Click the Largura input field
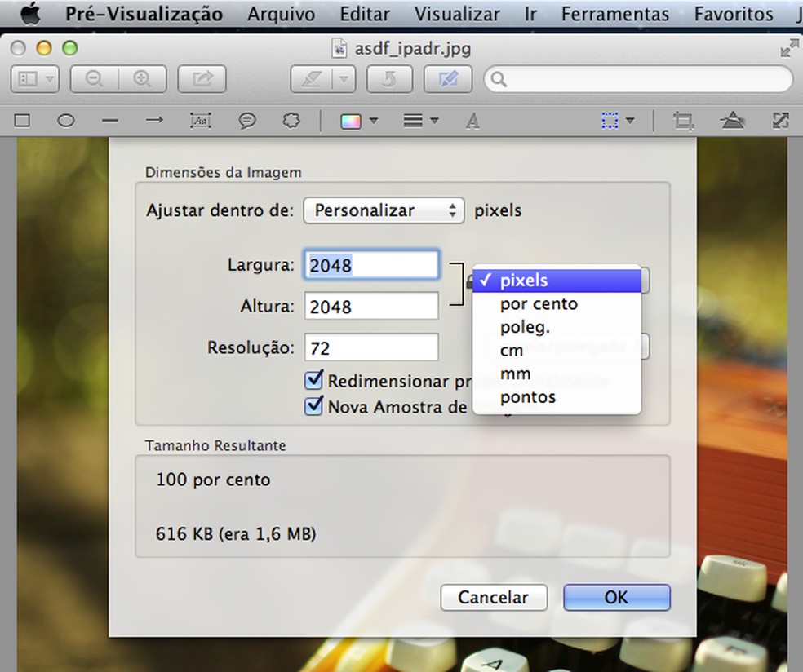Screen dimensions: 803x672 (x=371, y=265)
